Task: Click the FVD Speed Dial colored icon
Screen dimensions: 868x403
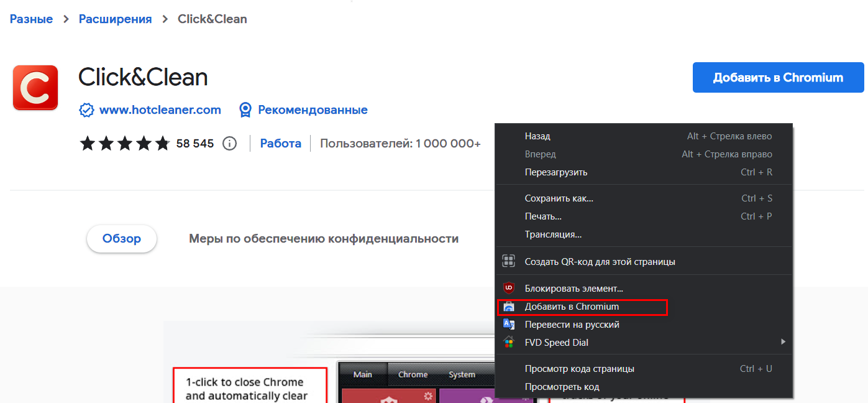Action: 509,342
